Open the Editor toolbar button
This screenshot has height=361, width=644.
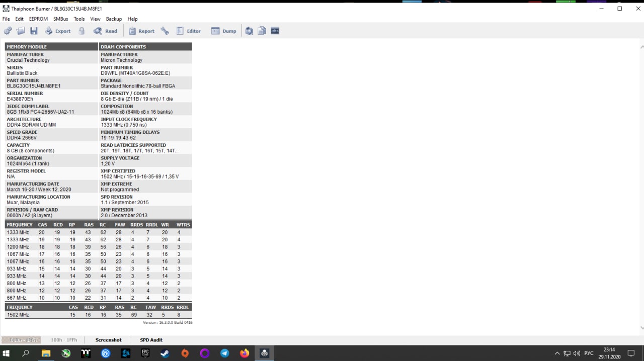tap(188, 31)
